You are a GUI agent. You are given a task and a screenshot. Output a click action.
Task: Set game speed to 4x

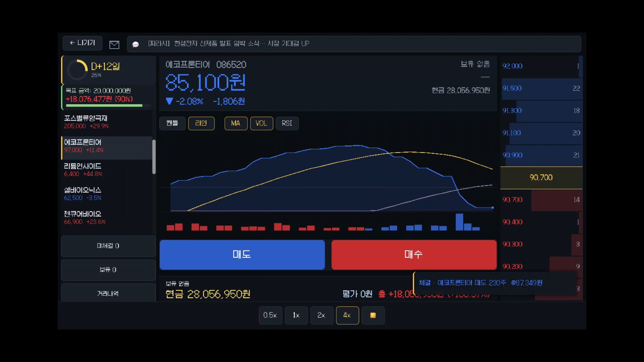tap(347, 315)
